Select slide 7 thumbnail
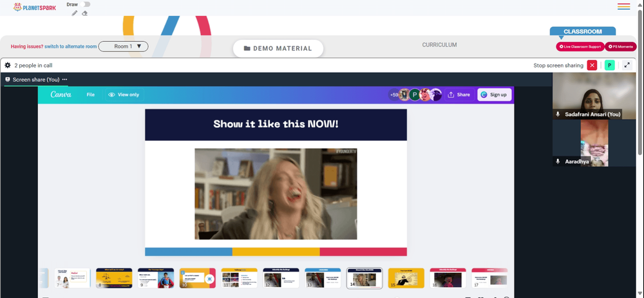Image resolution: width=644 pixels, height=298 pixels. (72, 278)
